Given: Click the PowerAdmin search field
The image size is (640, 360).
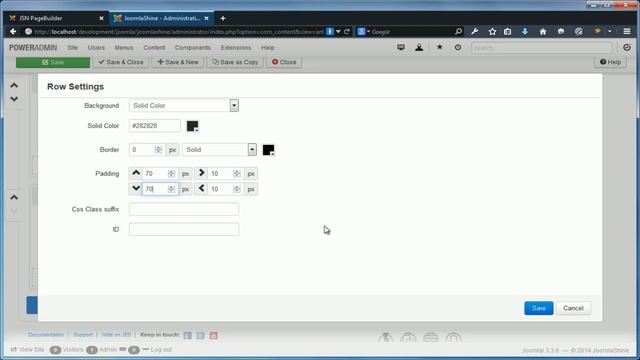Looking at the screenshot, I should coord(542,48).
